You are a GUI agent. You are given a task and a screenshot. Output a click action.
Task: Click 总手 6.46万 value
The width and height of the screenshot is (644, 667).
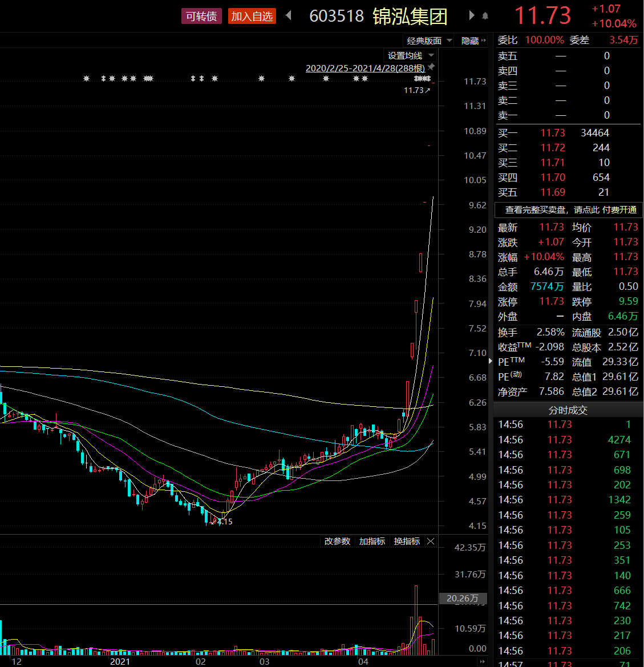click(549, 272)
